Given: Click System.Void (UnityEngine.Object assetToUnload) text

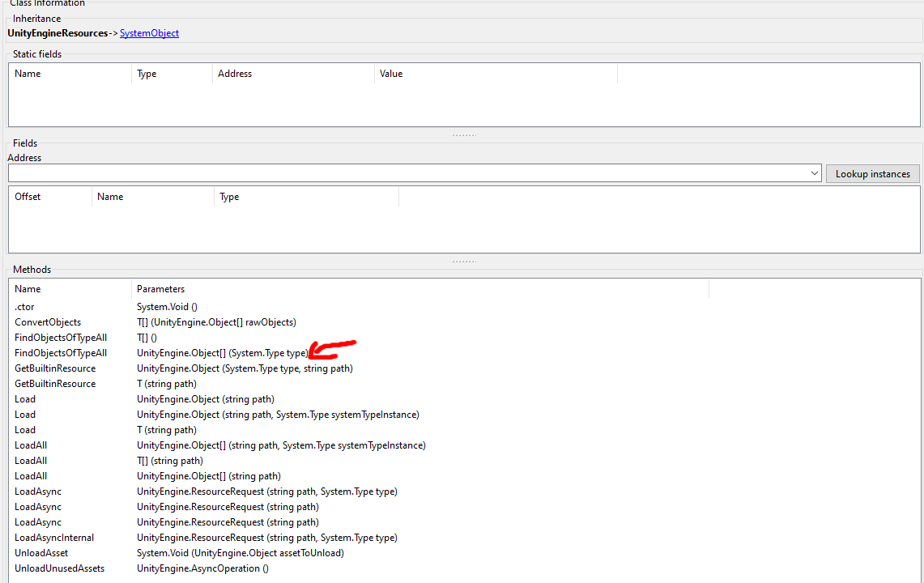Looking at the screenshot, I should 241,553.
